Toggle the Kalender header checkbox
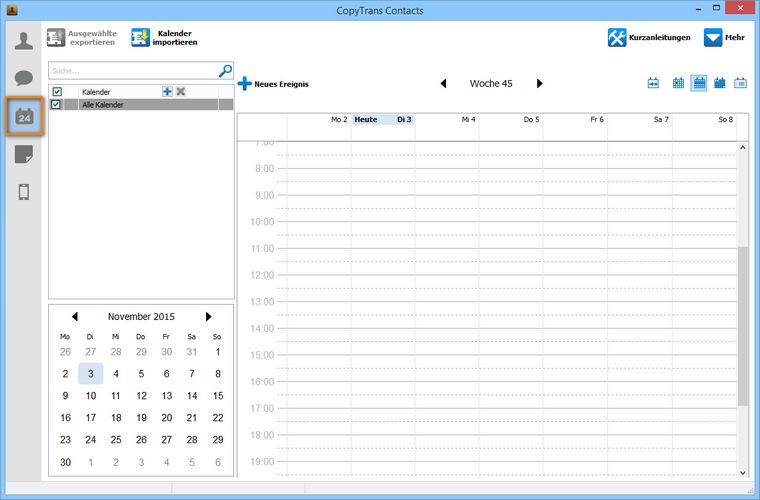760x500 pixels. [57, 92]
